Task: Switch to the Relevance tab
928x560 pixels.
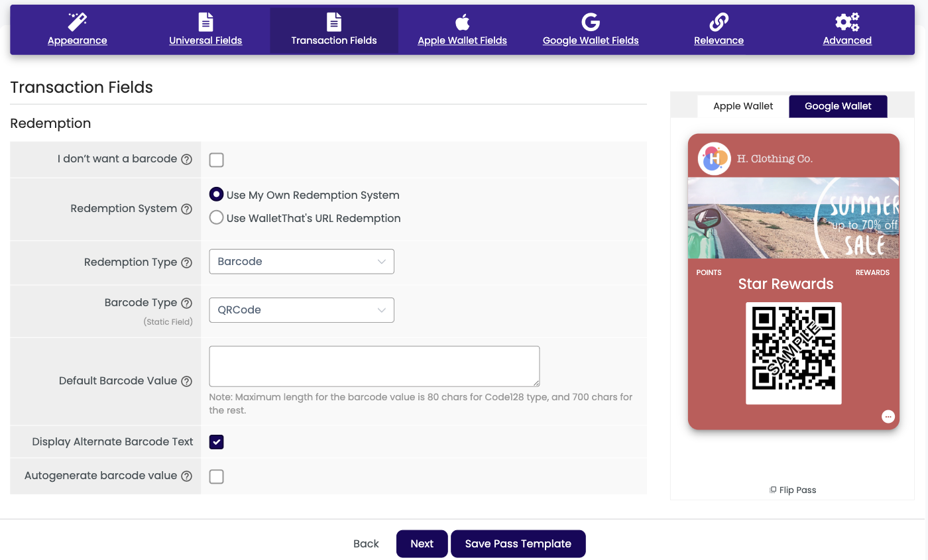Action: [x=719, y=40]
